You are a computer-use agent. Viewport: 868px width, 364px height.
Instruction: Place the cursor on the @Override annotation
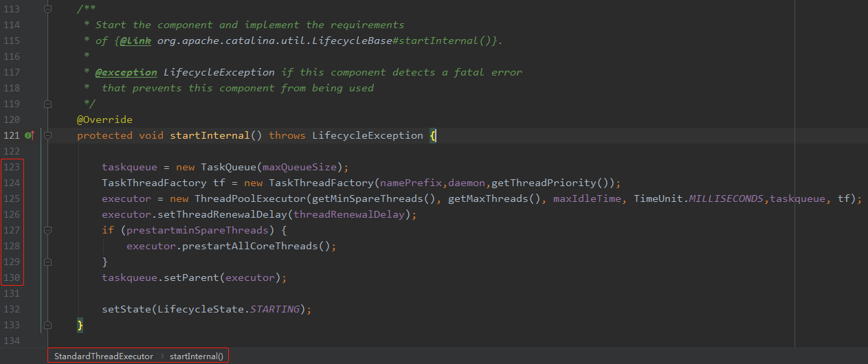[x=104, y=120]
